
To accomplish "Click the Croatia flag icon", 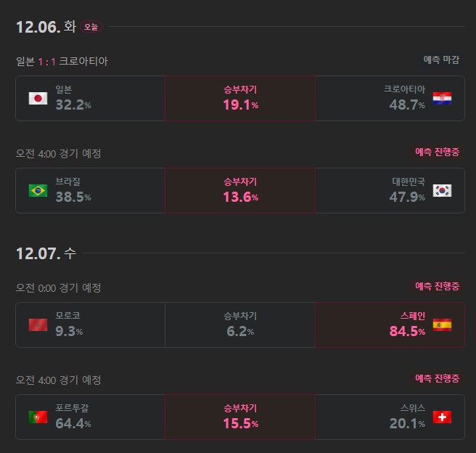I will click(x=442, y=99).
